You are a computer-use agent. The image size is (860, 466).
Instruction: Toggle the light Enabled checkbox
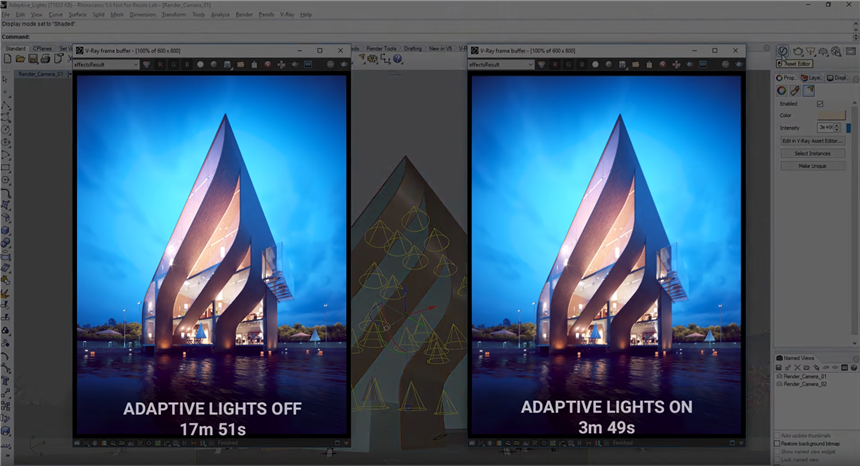click(820, 103)
